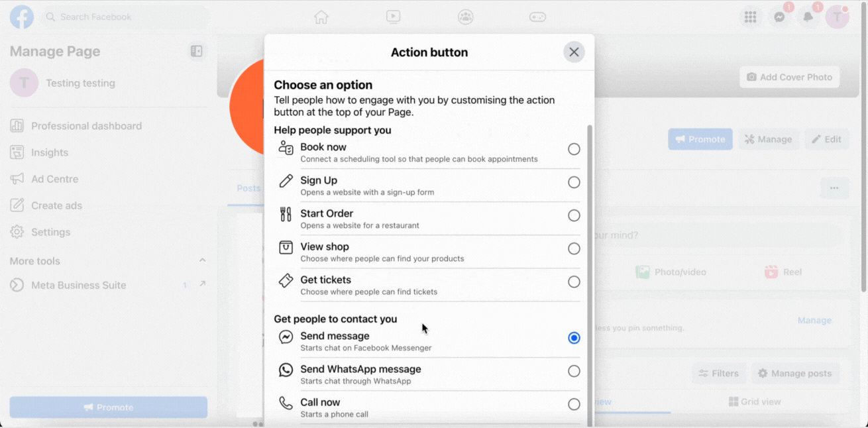Select the Testing testing page name

pyautogui.click(x=80, y=83)
